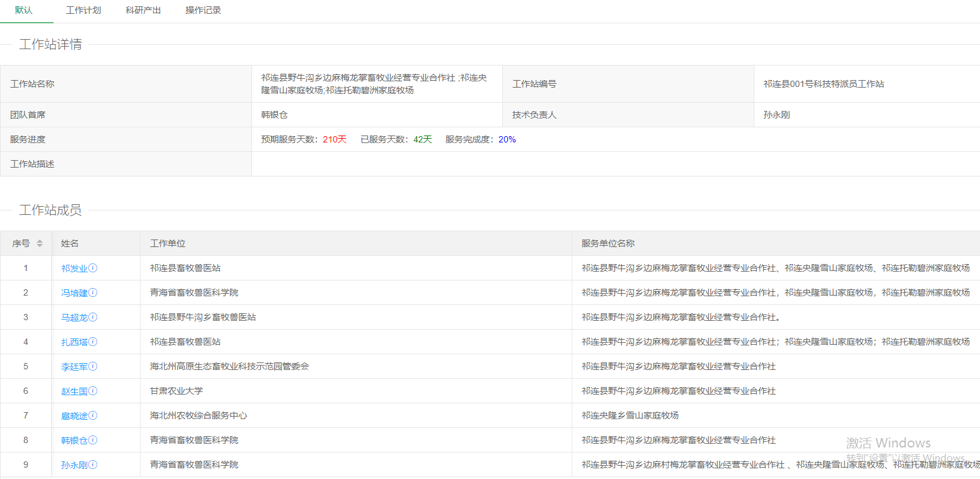Screen dimensions: 980x479
Task: Open member link 韩银仓 in table
Action: 74,441
